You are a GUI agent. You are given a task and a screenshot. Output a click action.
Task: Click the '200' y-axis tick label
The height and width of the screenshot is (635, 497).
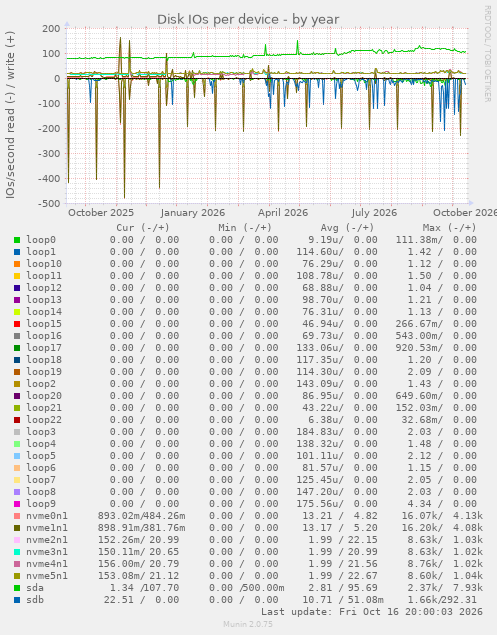(51, 29)
